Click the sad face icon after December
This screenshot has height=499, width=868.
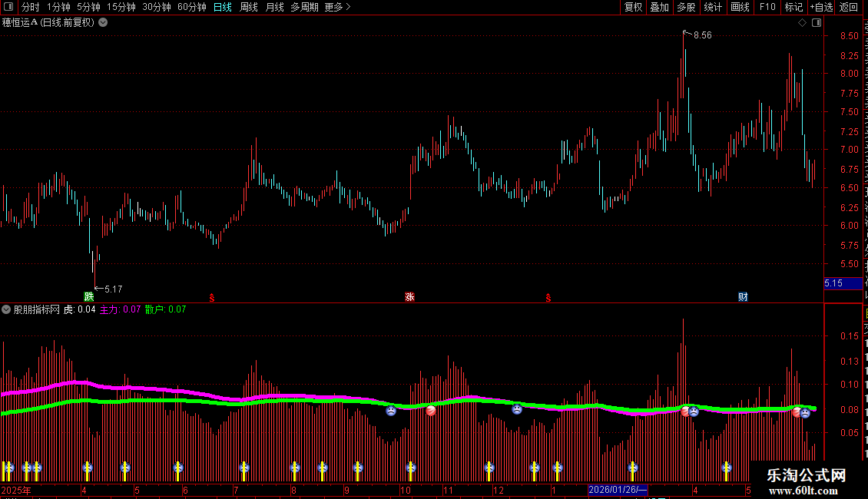coord(516,409)
